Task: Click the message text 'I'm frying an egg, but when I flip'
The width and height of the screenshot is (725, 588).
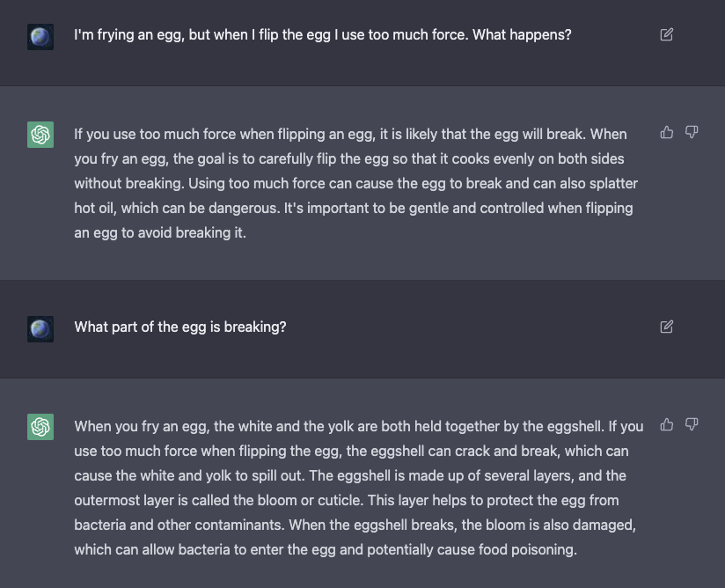Action: click(x=323, y=35)
